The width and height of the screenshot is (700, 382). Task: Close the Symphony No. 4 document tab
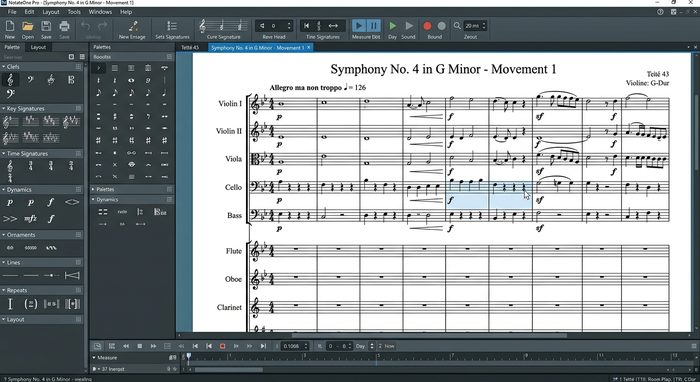coord(308,47)
